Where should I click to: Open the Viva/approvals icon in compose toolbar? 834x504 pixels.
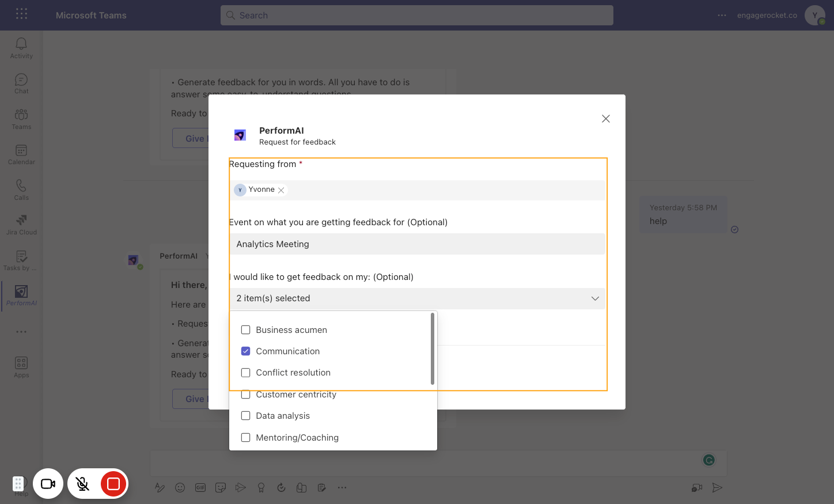[x=301, y=488]
